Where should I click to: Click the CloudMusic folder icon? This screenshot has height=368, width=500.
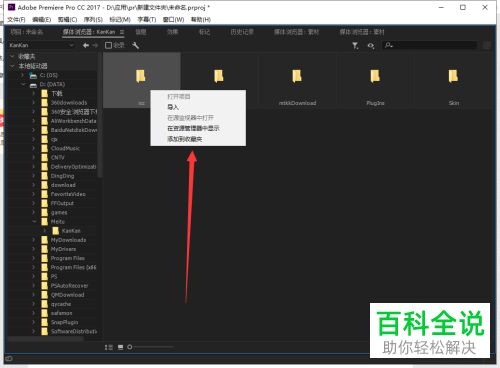point(44,148)
